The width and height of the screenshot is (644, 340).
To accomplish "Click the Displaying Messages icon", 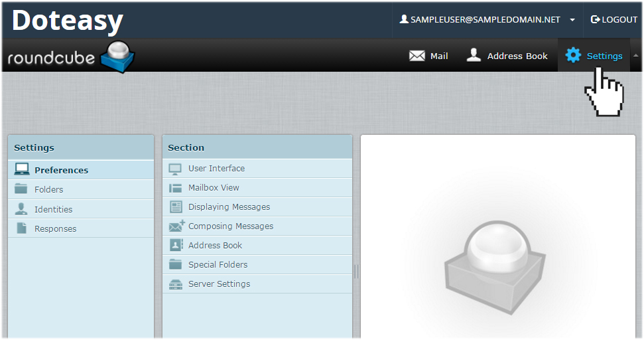I will 176,207.
